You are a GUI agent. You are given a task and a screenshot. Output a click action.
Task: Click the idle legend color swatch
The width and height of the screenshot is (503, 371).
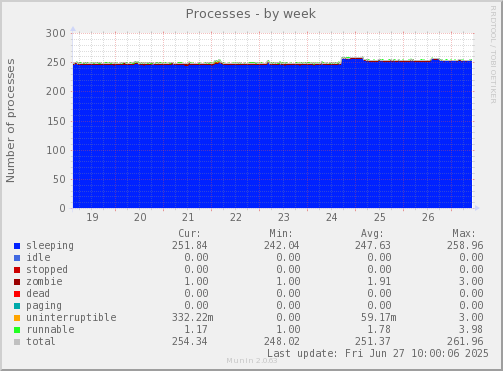pos(17,258)
